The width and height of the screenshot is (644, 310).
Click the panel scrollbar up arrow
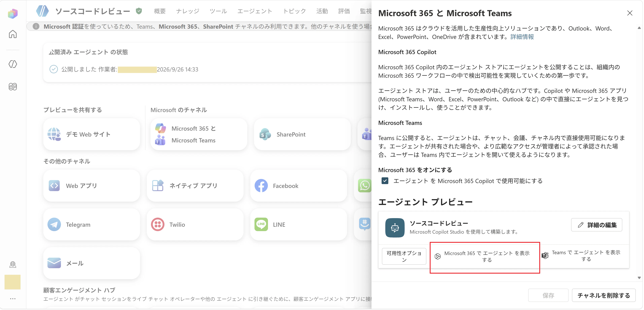point(639,28)
